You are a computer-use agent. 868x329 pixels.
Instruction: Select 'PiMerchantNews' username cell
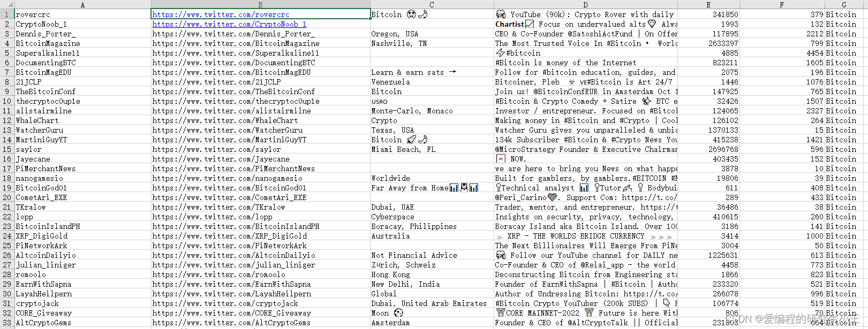tap(82, 169)
